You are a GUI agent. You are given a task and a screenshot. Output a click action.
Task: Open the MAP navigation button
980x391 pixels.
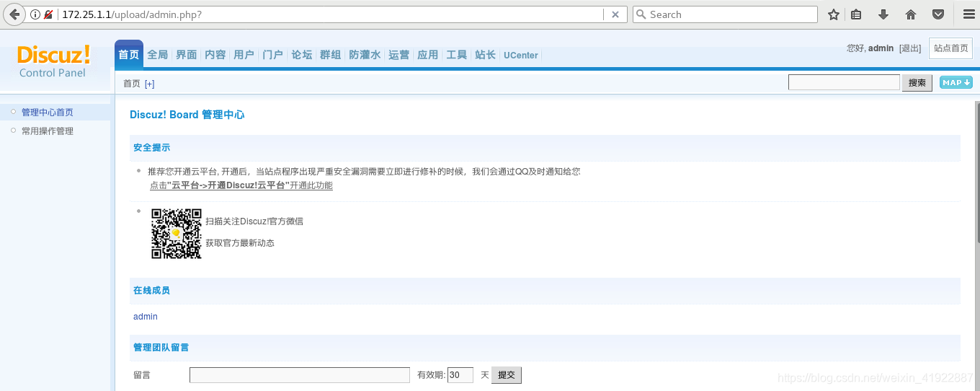pyautogui.click(x=956, y=83)
